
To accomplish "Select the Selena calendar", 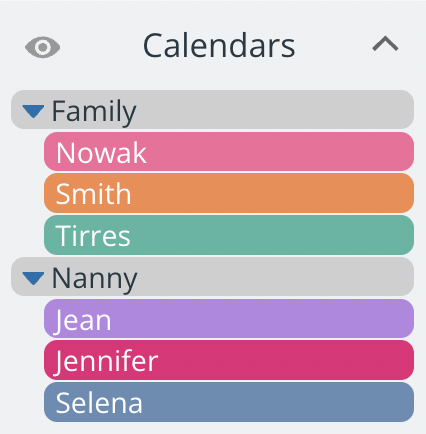I will point(229,402).
